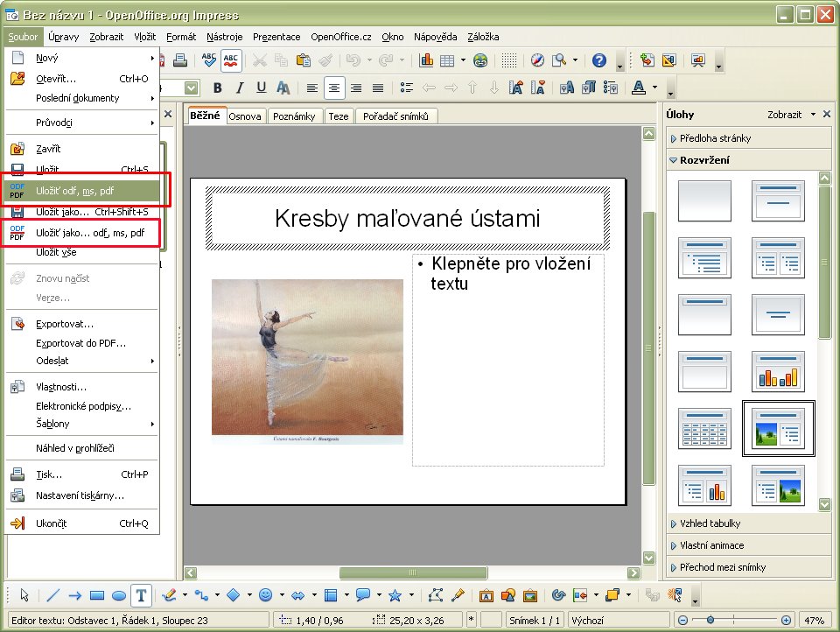This screenshot has height=632, width=840.
Task: Open the Prezentace menu
Action: pos(276,37)
